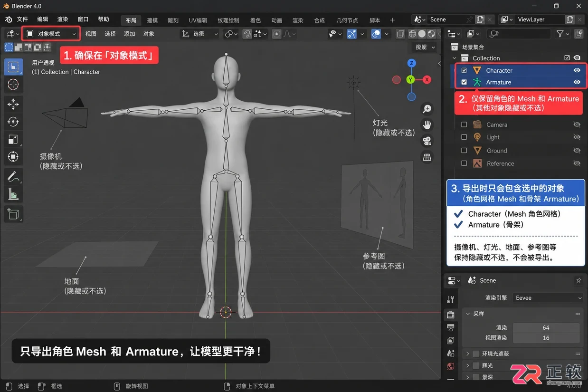Click the viewport zoom magnifier icon
This screenshot has height=392, width=588.
point(427,109)
